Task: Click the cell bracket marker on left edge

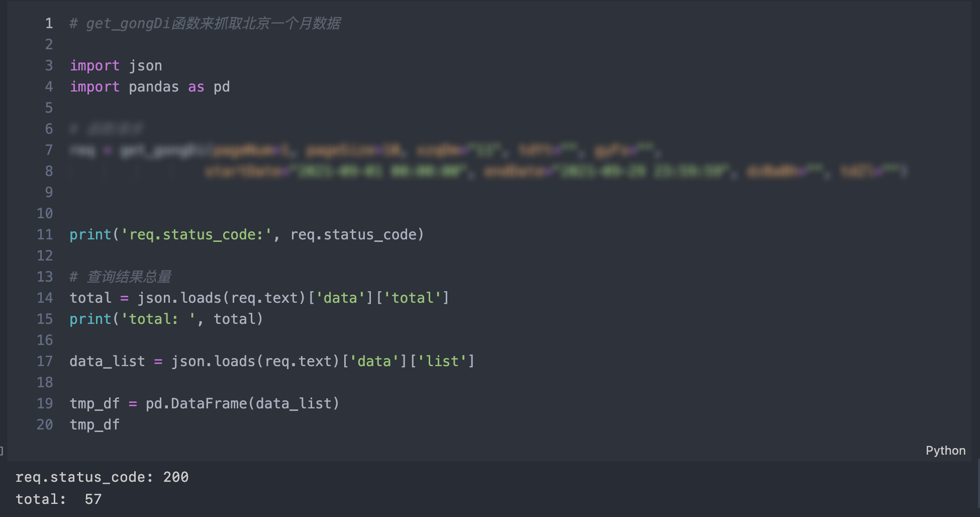Action: [x=2, y=451]
